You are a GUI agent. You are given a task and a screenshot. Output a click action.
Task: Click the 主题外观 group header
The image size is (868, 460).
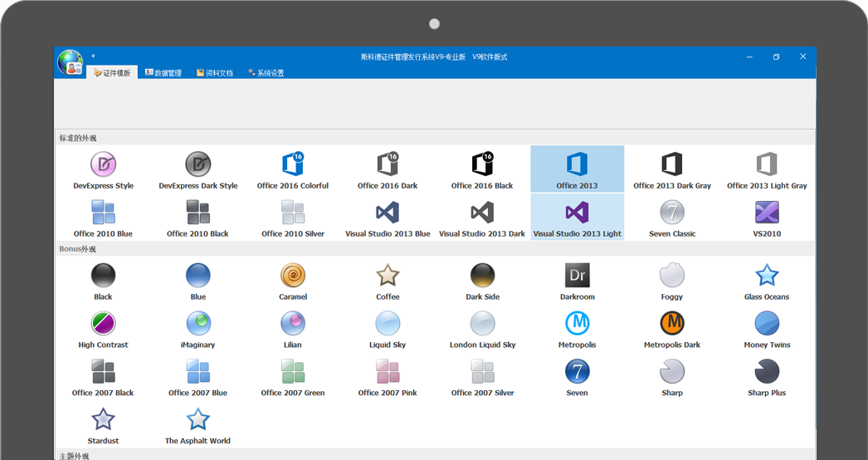435,456
